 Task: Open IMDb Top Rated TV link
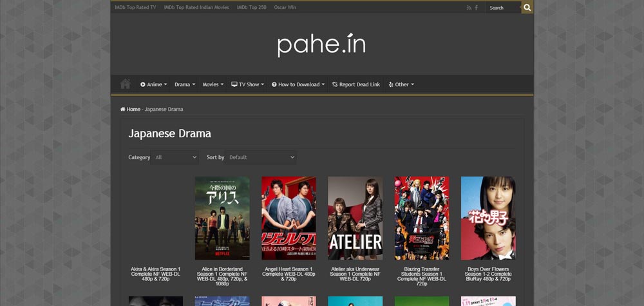pos(135,7)
